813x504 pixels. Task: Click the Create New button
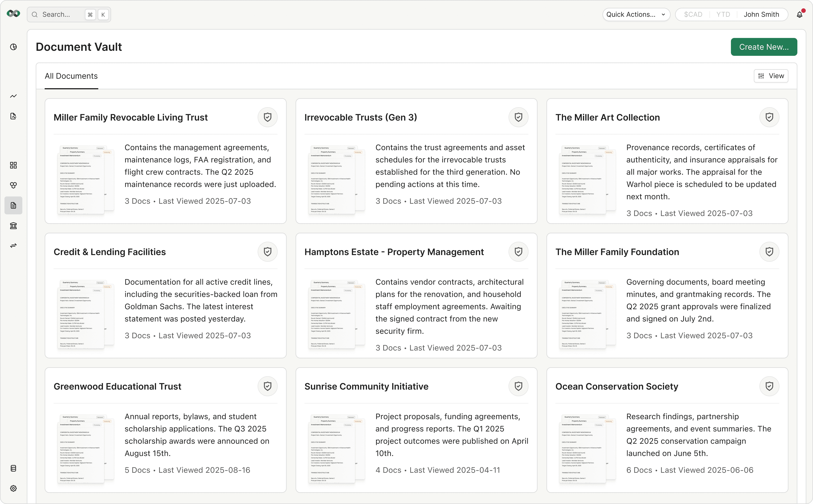coord(764,47)
